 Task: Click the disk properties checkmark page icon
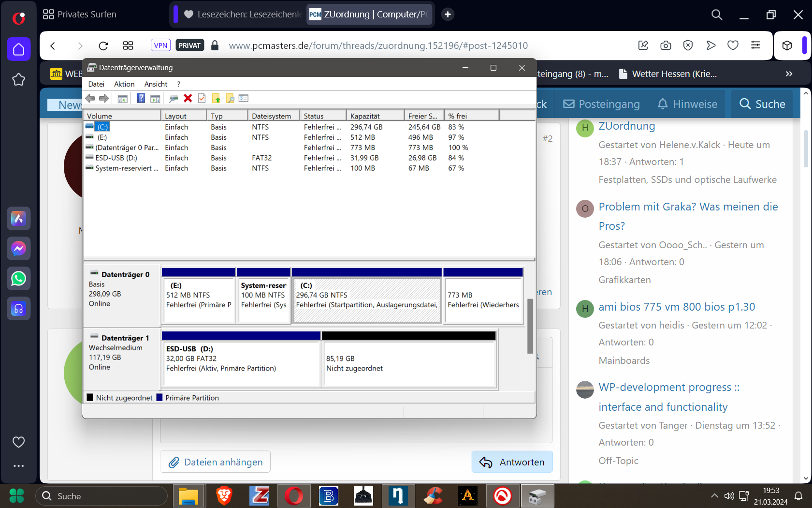point(202,98)
